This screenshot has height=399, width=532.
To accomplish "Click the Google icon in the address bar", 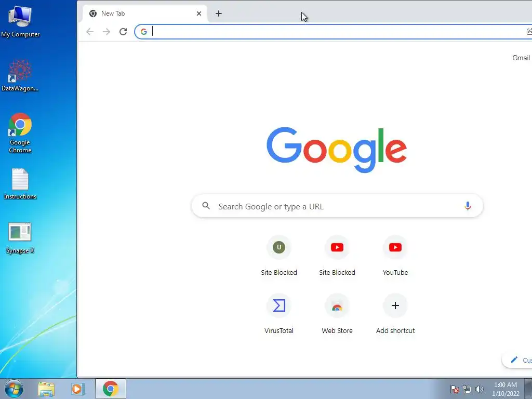I will (144, 32).
